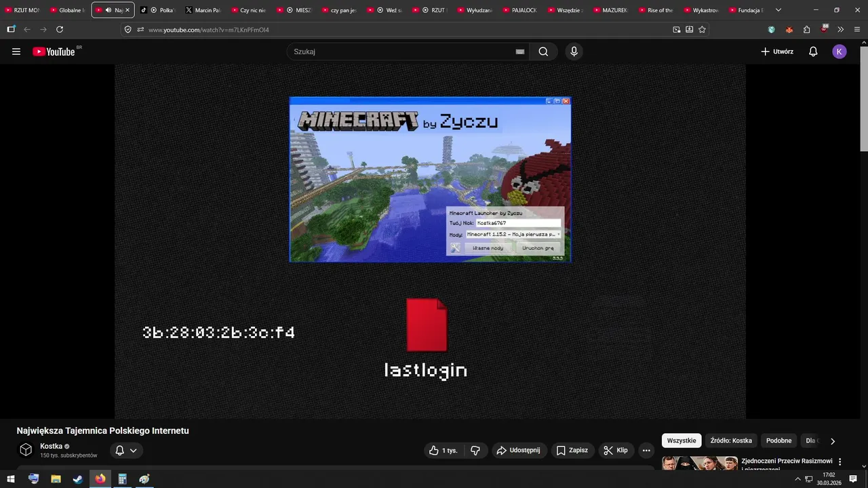Reload the page in the browser

[60, 30]
